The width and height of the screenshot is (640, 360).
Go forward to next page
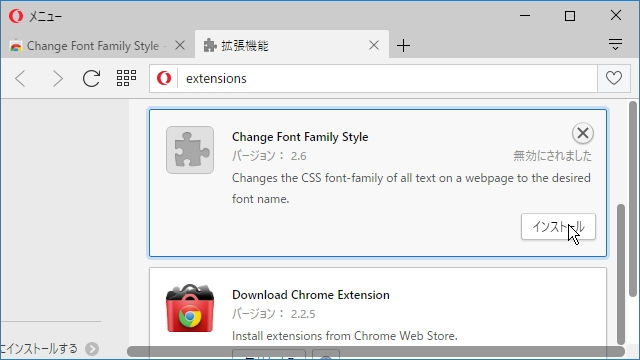point(58,78)
